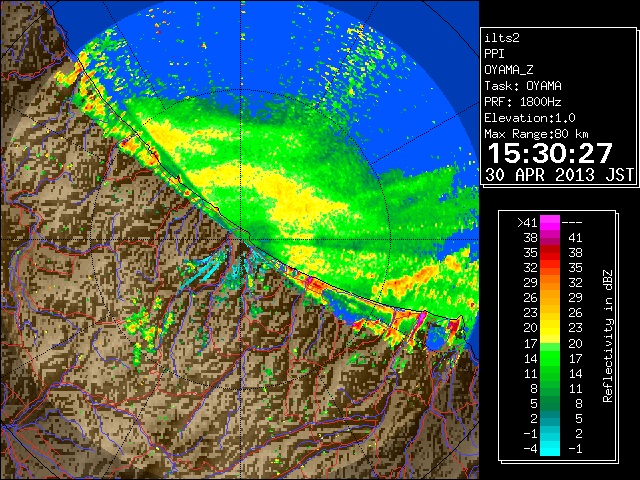Select the 'Elevation:1.0' text
The image size is (640, 480).
point(530,118)
